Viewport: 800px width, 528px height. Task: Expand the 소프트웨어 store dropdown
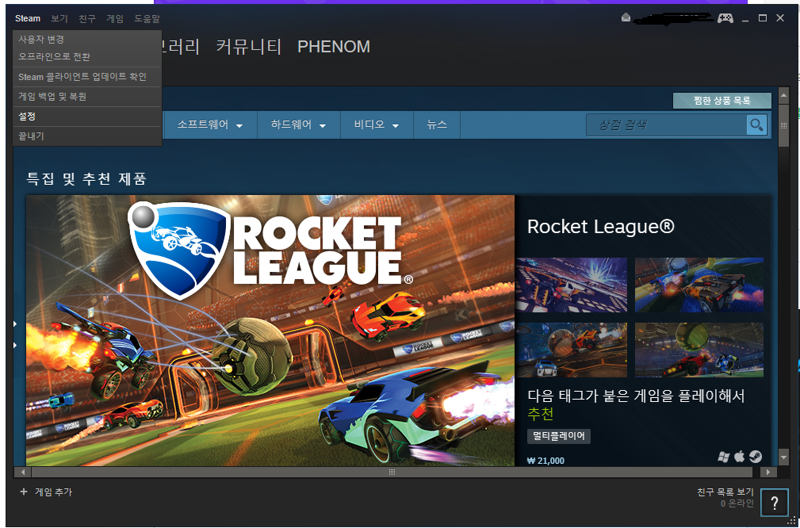210,125
